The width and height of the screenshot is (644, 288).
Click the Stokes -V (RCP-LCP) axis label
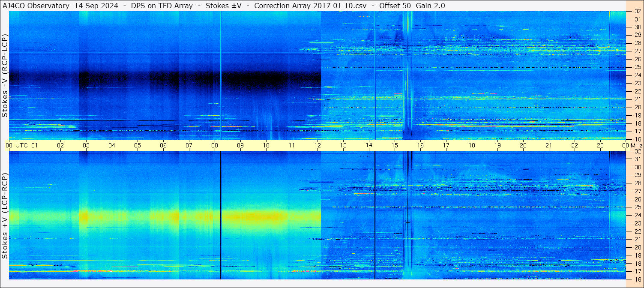point(5,75)
